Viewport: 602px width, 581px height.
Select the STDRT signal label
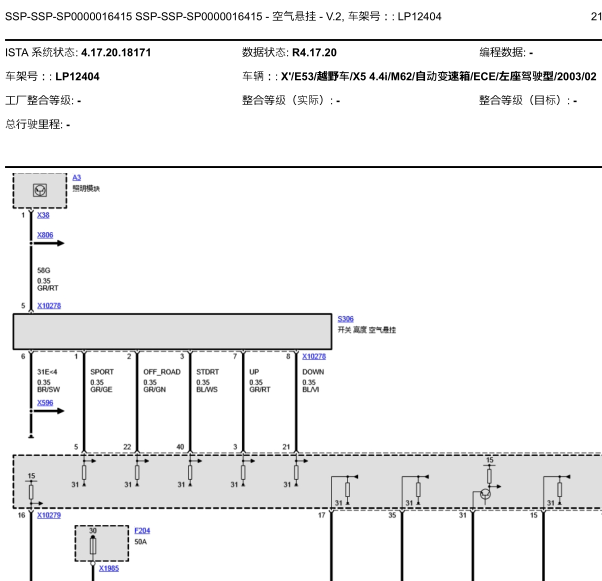(x=207, y=372)
